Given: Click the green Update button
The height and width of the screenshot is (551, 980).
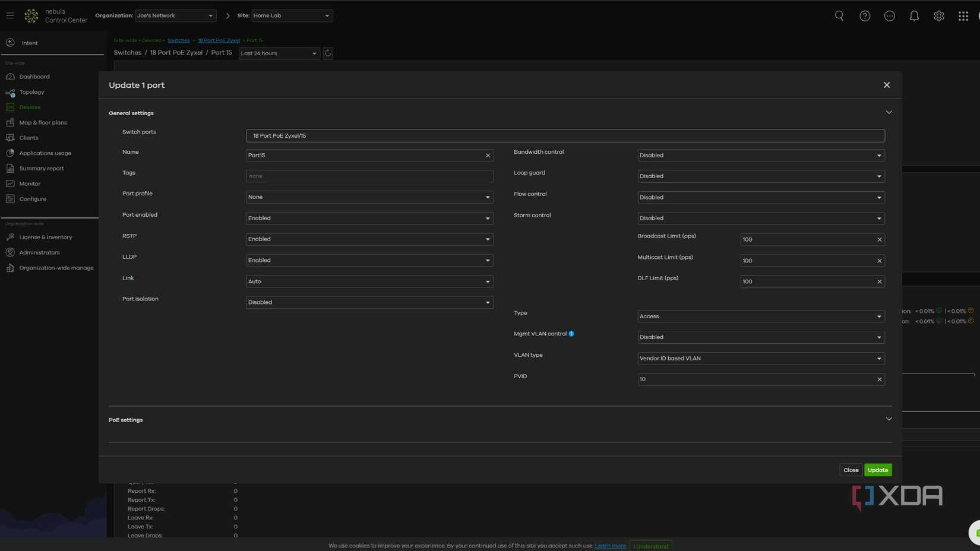Looking at the screenshot, I should point(878,470).
